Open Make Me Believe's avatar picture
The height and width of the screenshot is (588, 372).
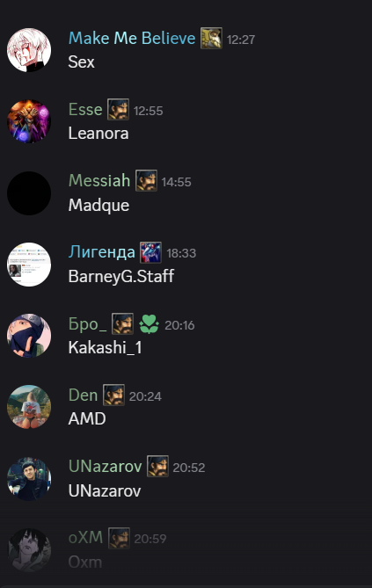click(29, 50)
